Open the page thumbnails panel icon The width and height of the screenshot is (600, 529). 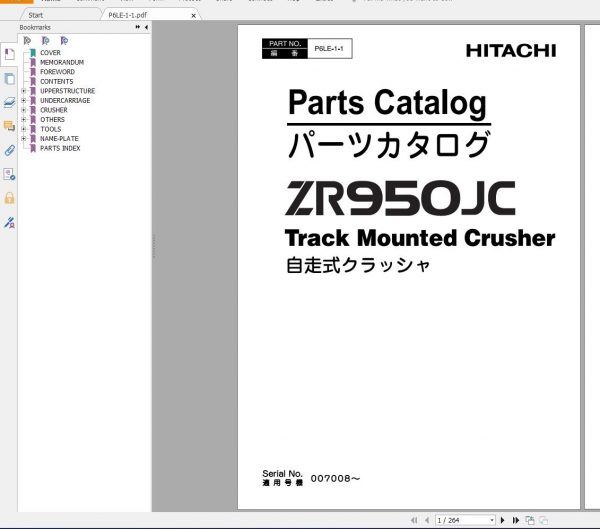click(x=9, y=79)
